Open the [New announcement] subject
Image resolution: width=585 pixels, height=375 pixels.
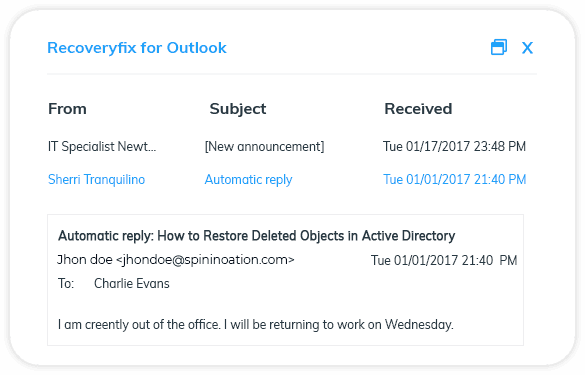[264, 146]
